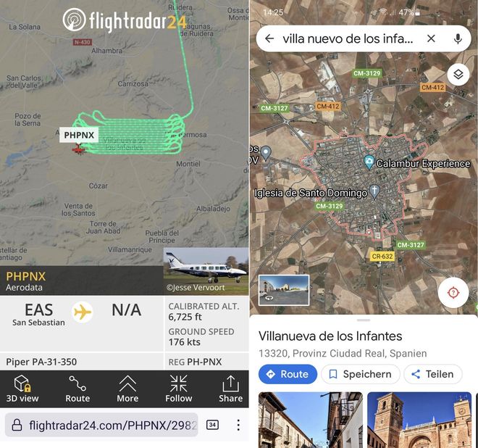
Task: Open the Calambur Experience map pin
Action: (x=369, y=162)
